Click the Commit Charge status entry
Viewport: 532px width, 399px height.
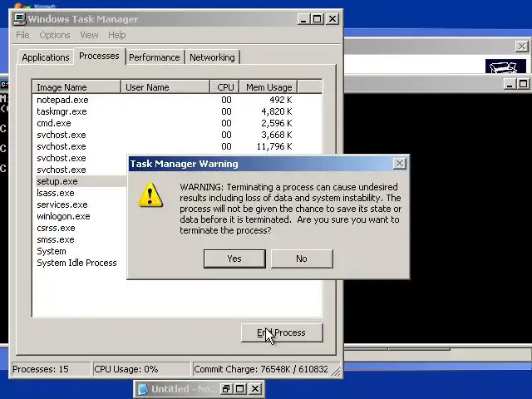(x=260, y=369)
